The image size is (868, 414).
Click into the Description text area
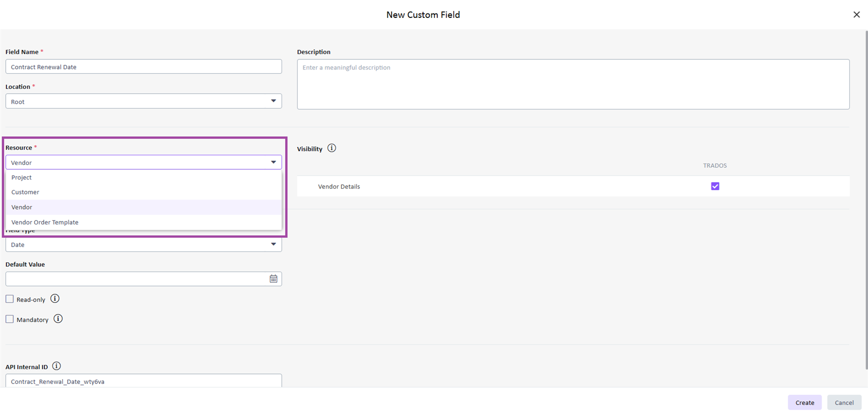click(x=573, y=84)
